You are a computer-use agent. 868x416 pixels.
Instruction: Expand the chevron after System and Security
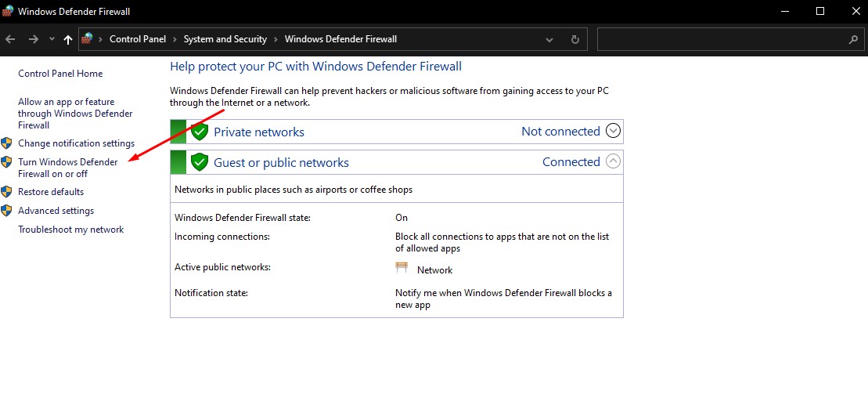(x=276, y=39)
